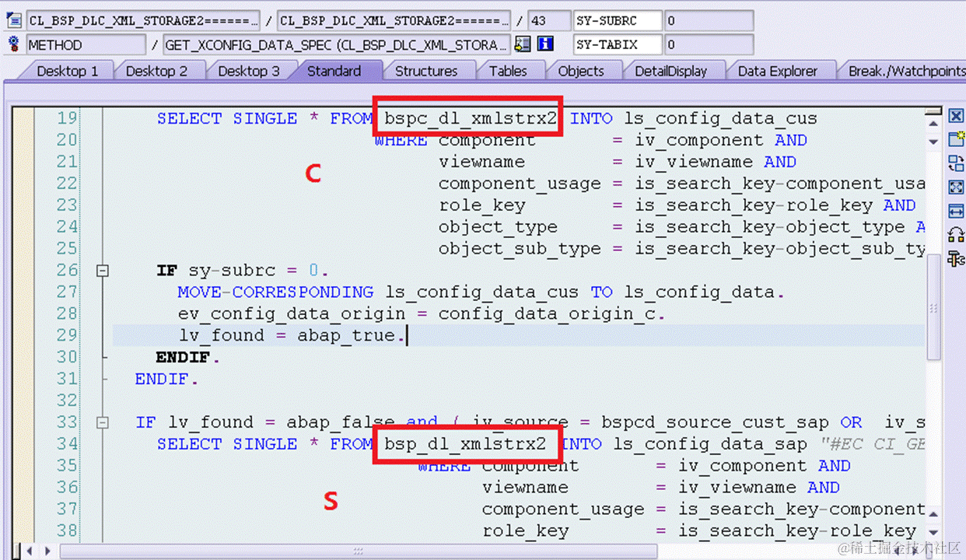966x560 pixels.
Task: Click object_type on line 24
Action: pos(498,227)
